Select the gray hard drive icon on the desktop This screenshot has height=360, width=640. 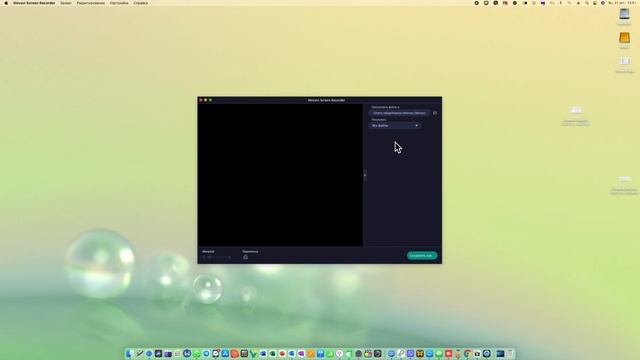pyautogui.click(x=624, y=15)
